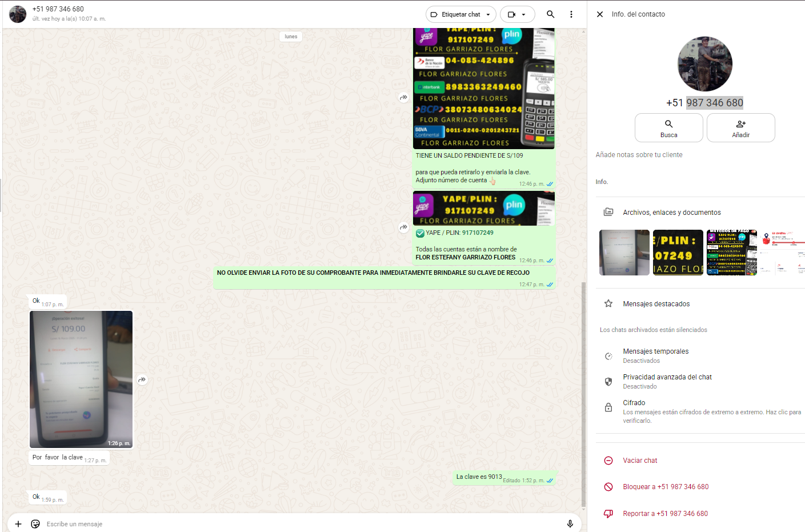Select Vaciar chat option

pos(639,461)
